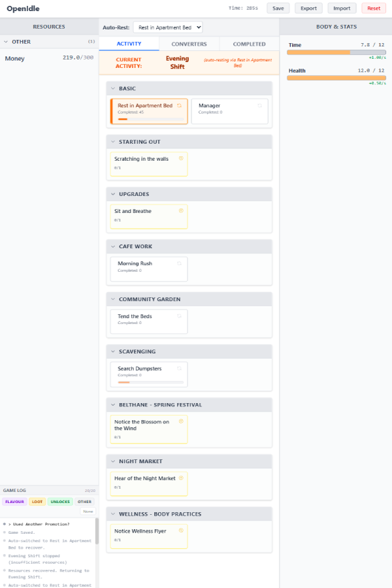Open the Auto-Rest dropdown
This screenshot has width=392, height=588.
click(x=168, y=27)
